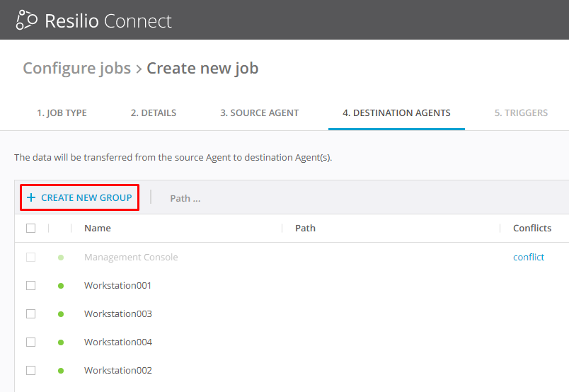
Task: Select the Workstation002 checkbox
Action: pos(30,371)
